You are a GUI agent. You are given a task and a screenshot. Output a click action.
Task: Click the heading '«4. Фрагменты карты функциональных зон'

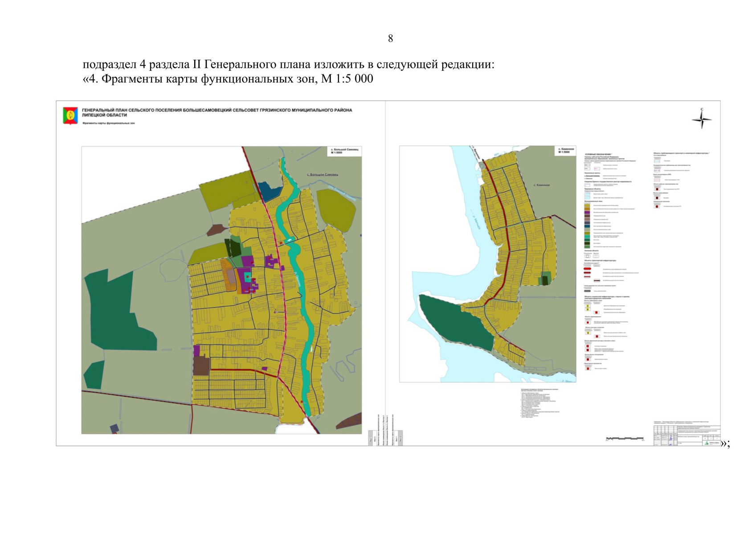pyautogui.click(x=228, y=79)
